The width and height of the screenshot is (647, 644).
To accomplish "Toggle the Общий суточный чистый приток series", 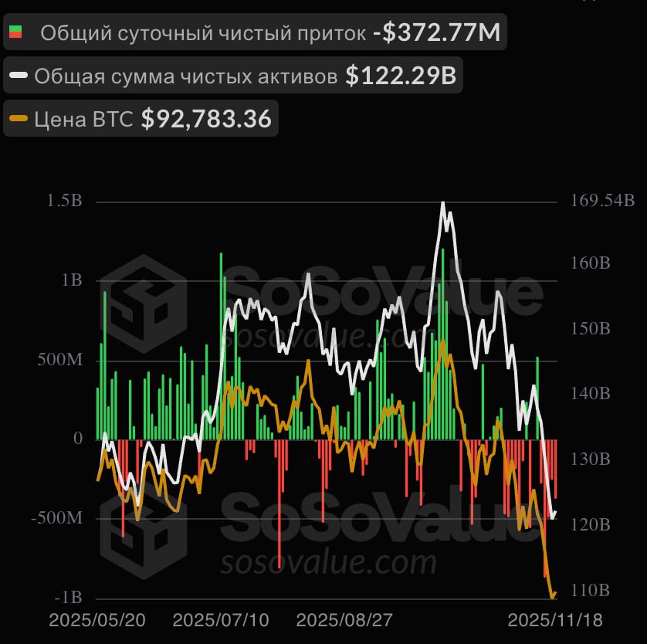I will click(x=203, y=33).
